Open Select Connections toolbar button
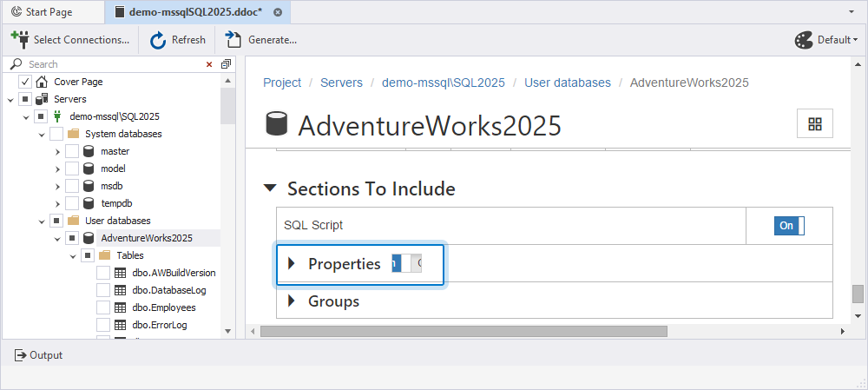 [70, 40]
